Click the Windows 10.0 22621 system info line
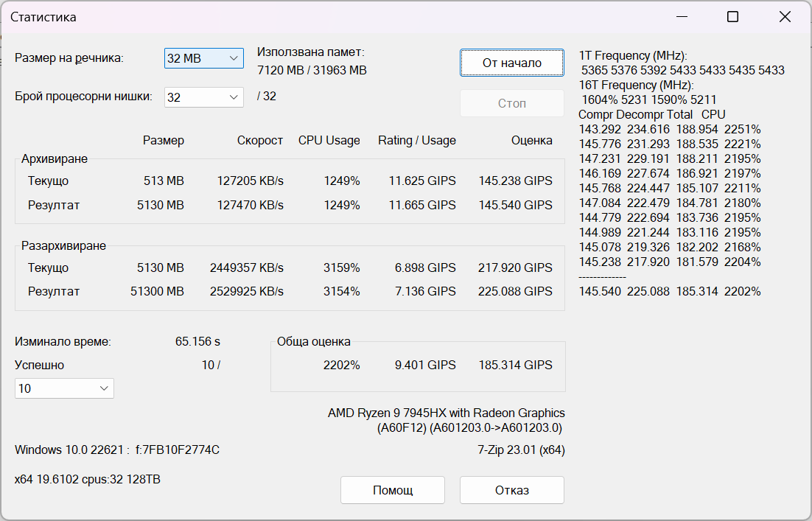The image size is (812, 521). [x=117, y=450]
